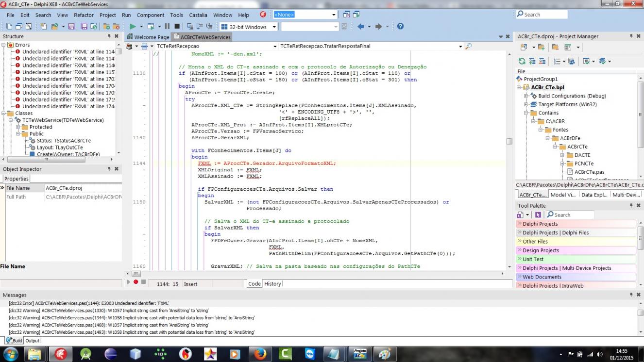Viewport: 644px width, 362px height.
Task: Click the green Run arrow in the toolbar
Action: tap(133, 27)
